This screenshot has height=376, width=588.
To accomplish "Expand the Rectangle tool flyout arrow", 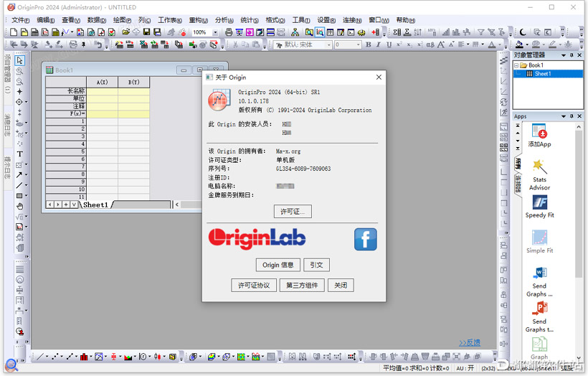I will [x=27, y=195].
